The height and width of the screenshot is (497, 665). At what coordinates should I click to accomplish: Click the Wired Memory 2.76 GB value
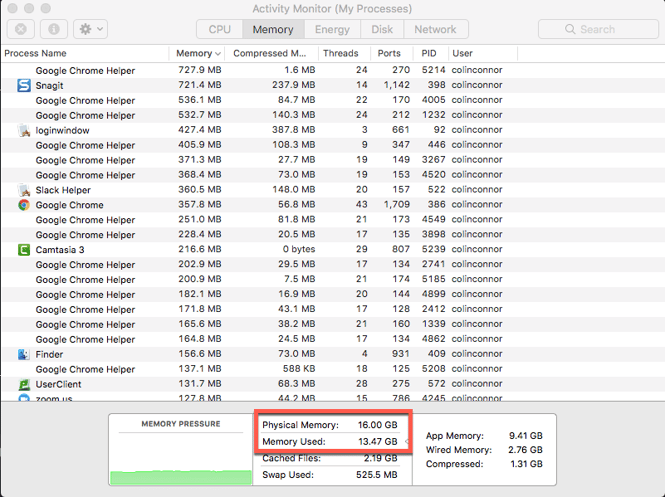[x=525, y=450]
